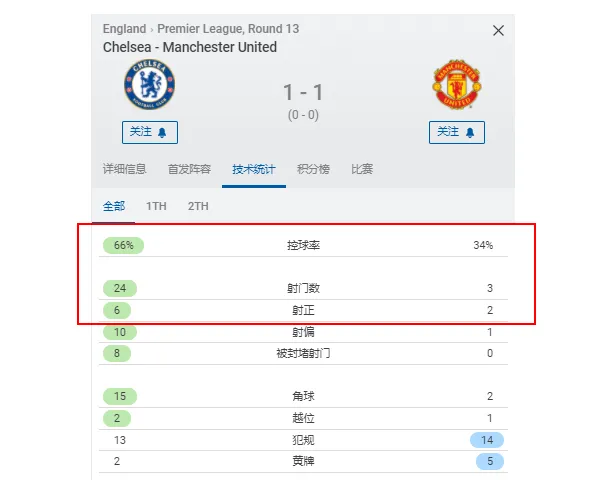Click the Chelsea - Manchester United match title

190,47
